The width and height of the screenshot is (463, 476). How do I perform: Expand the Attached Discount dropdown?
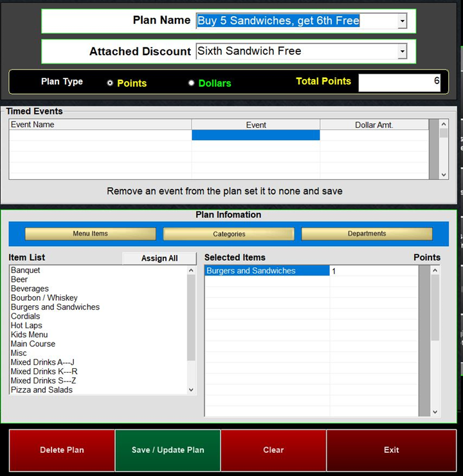point(402,51)
